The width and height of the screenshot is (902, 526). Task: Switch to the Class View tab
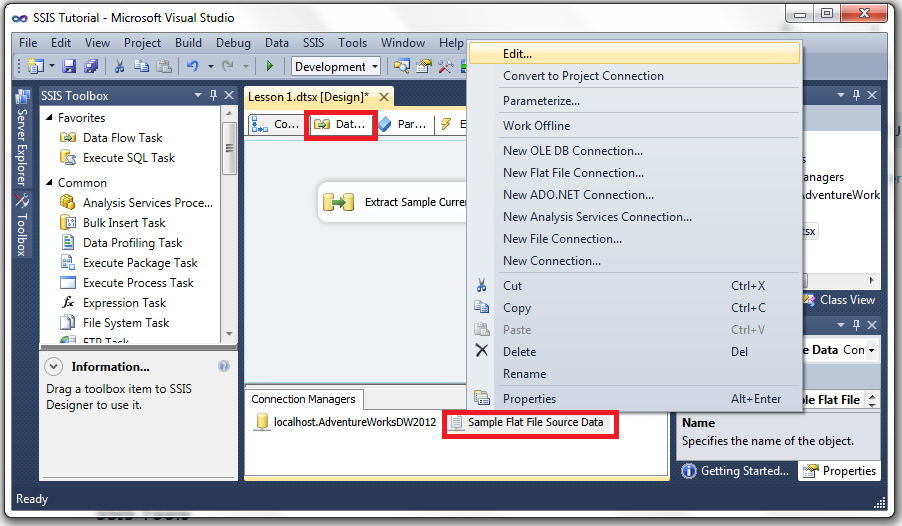839,300
